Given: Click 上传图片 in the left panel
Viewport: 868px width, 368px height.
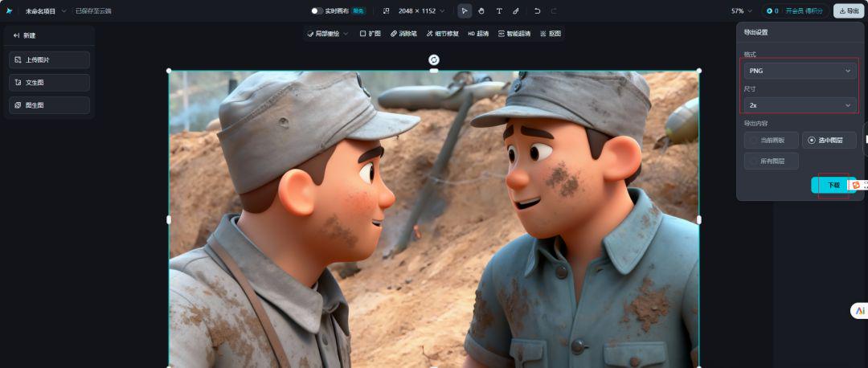Looking at the screenshot, I should pyautogui.click(x=50, y=60).
